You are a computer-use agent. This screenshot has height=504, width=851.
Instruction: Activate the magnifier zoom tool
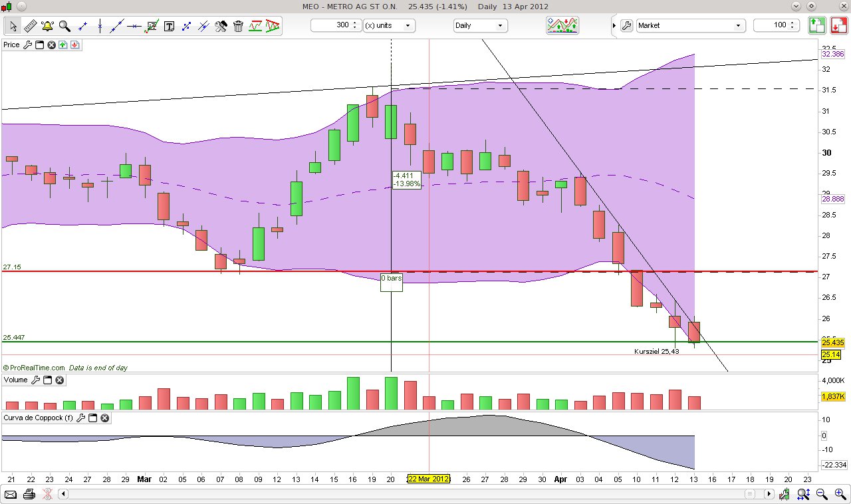(x=64, y=25)
